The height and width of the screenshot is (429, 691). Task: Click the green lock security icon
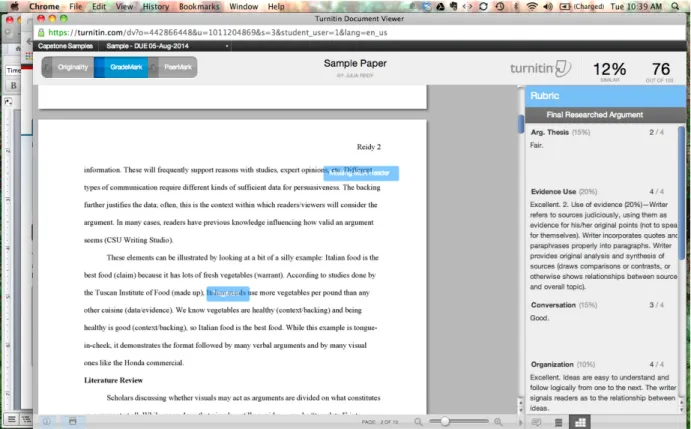(x=41, y=32)
